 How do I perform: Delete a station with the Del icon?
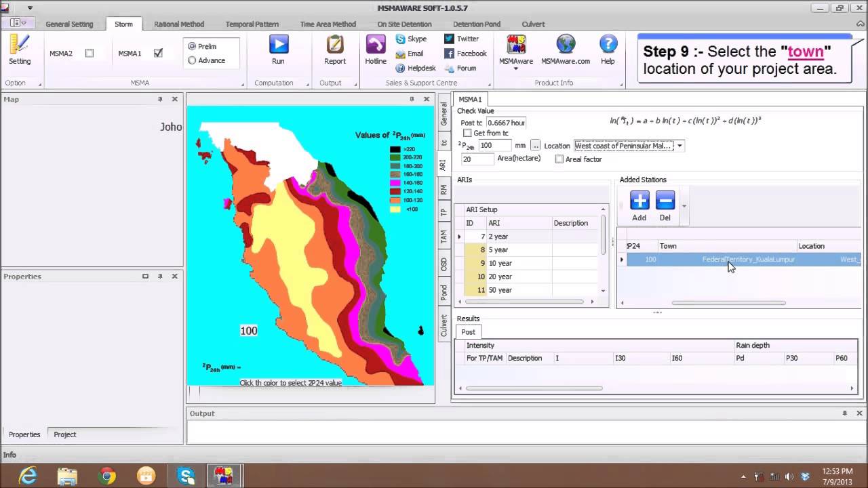(665, 201)
